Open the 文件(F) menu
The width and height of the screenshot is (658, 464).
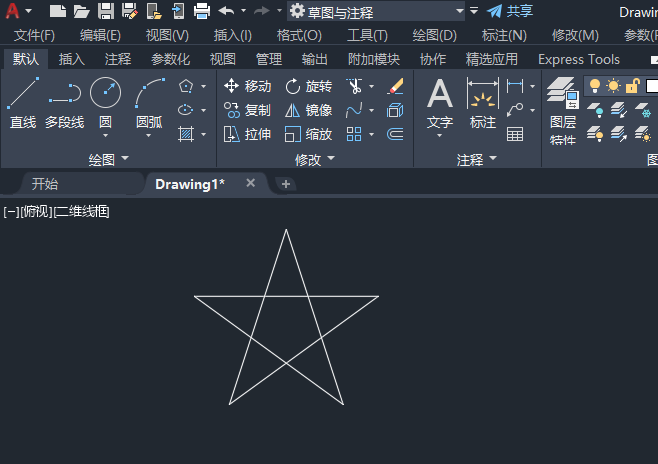(34, 35)
